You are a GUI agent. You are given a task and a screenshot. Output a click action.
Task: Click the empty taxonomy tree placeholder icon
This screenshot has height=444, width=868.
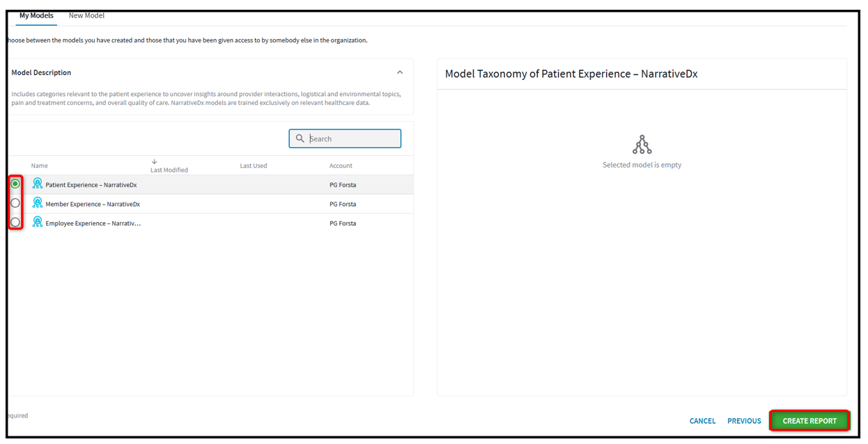[x=641, y=144]
